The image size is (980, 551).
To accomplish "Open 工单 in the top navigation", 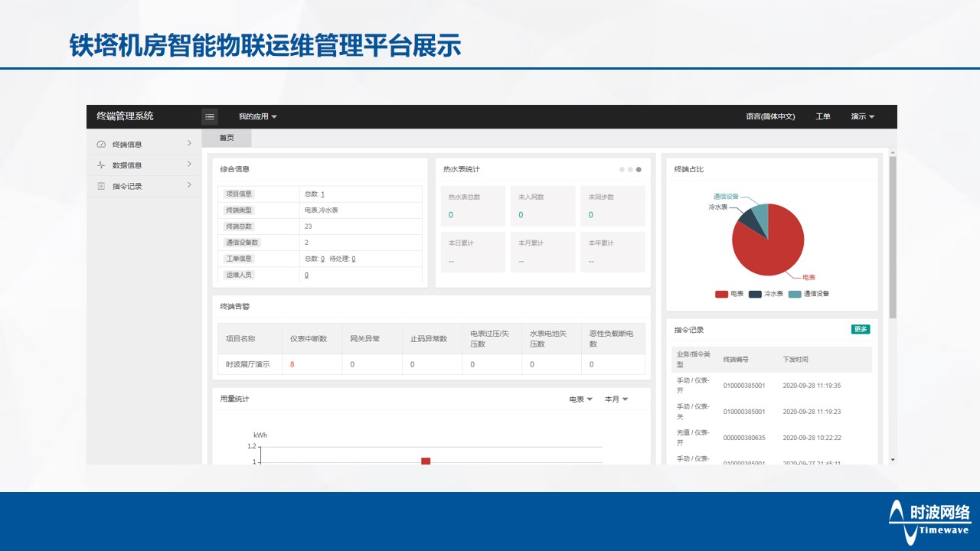I will pyautogui.click(x=823, y=117).
